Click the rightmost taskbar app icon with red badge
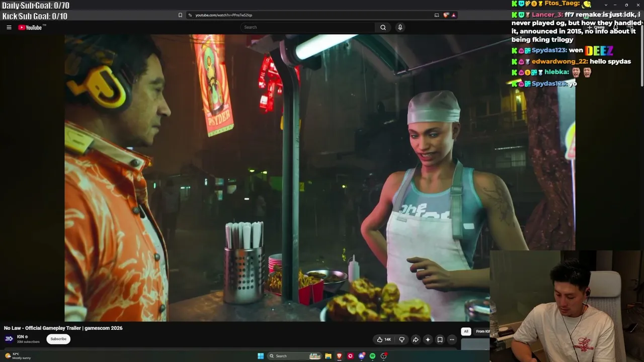 [x=383, y=356]
